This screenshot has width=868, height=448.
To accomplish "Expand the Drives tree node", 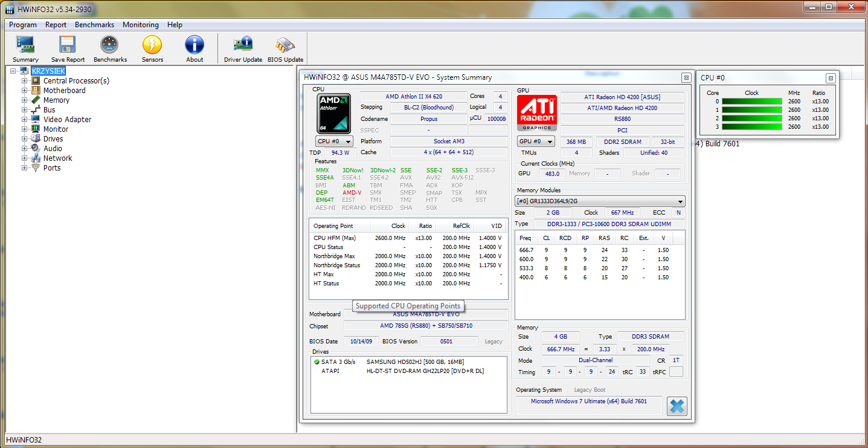I will (x=25, y=139).
